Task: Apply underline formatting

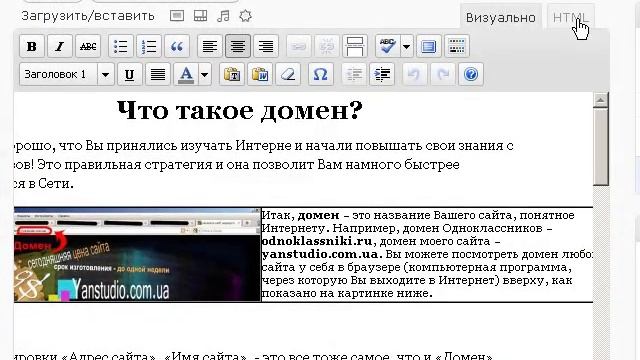Action: click(x=129, y=74)
